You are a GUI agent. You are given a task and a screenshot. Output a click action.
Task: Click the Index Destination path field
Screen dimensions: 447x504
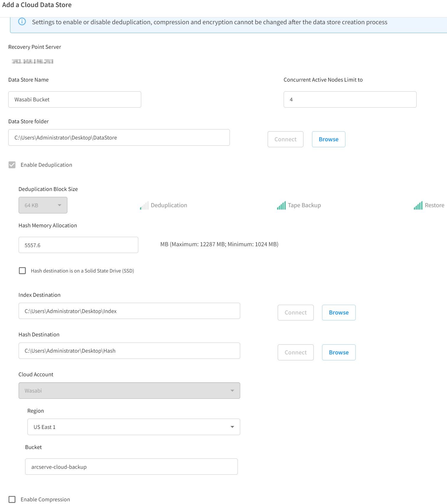coord(129,311)
